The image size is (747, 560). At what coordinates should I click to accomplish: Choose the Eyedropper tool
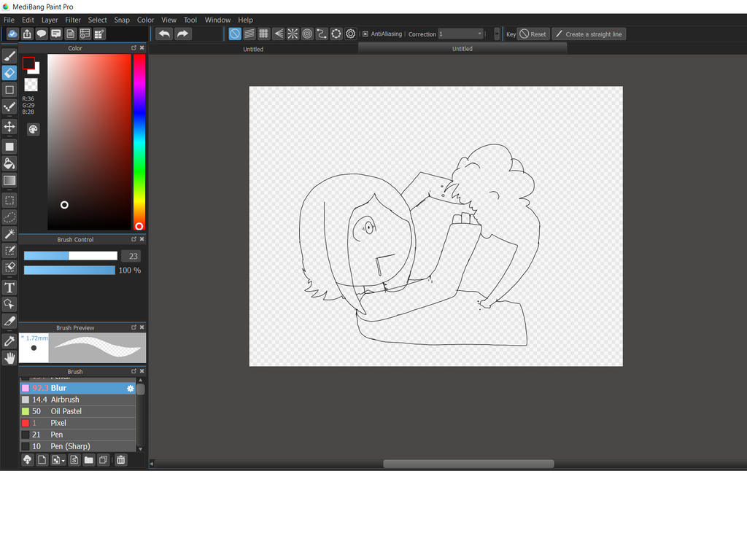[9, 341]
